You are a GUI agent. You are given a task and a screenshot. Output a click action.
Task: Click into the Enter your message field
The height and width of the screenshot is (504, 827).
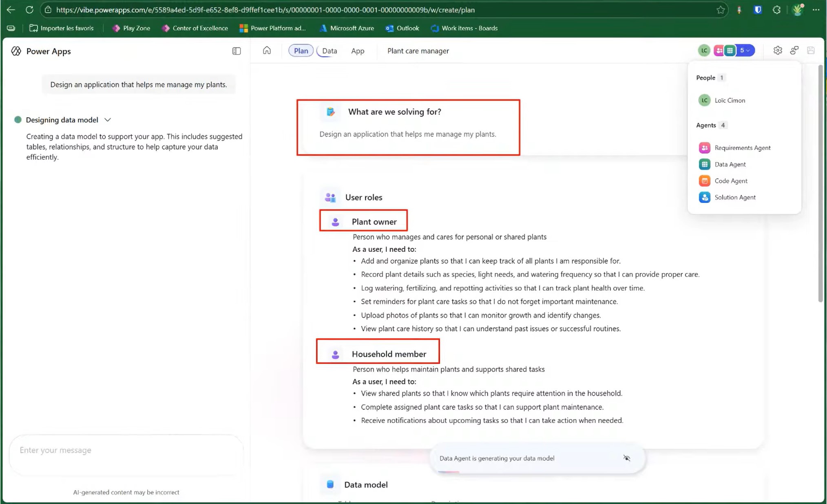[126, 450]
